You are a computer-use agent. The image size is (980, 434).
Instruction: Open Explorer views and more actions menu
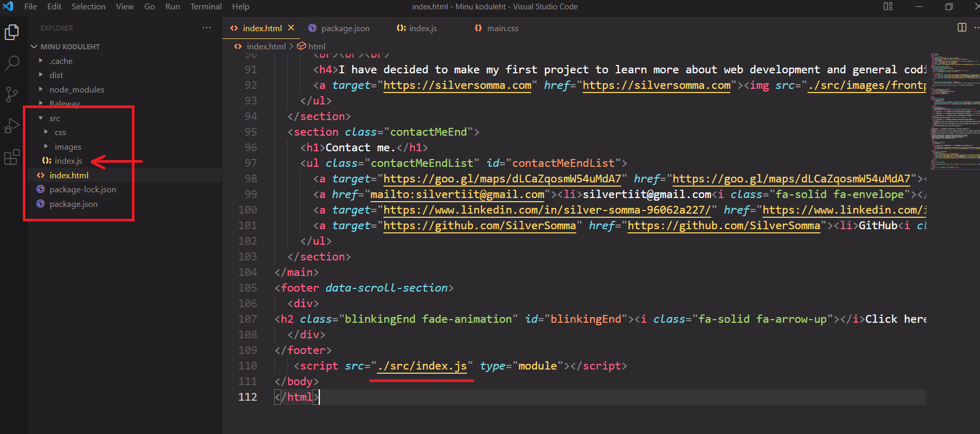pyautogui.click(x=207, y=28)
